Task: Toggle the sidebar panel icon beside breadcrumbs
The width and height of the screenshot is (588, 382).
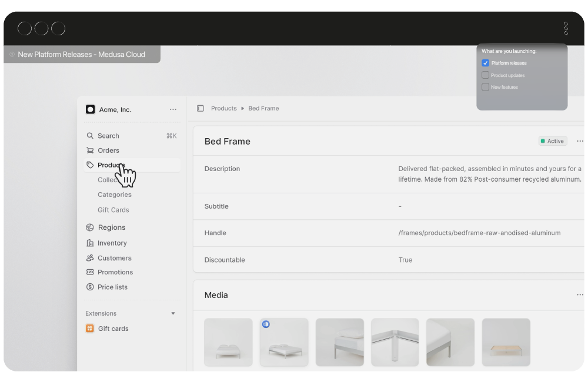Action: point(201,108)
